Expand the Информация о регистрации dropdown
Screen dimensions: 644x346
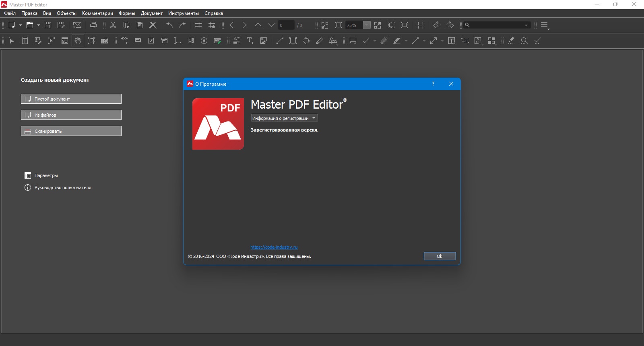[284, 118]
